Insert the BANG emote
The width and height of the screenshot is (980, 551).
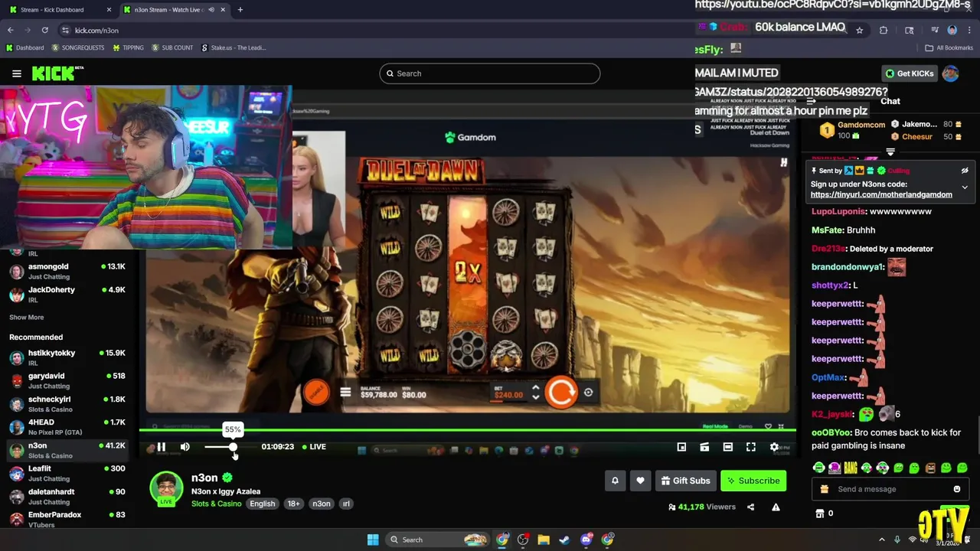(851, 468)
